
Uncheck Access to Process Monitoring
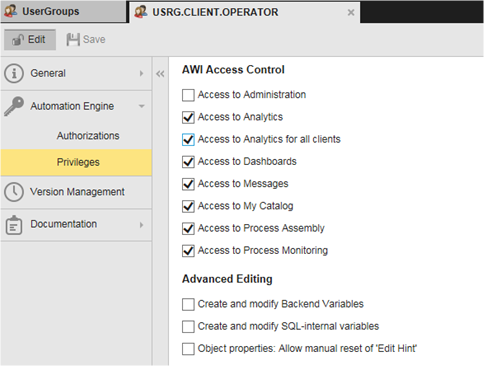[x=188, y=251]
